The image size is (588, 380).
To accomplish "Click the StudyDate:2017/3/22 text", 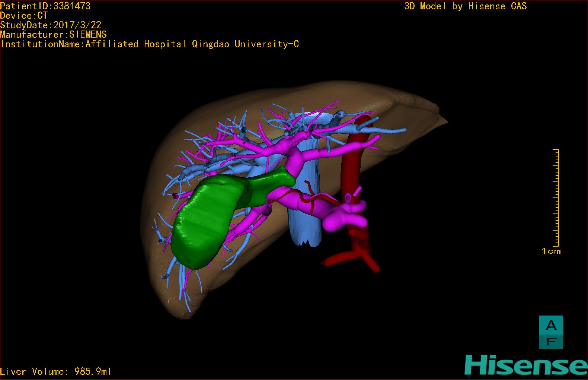I will pos(51,25).
